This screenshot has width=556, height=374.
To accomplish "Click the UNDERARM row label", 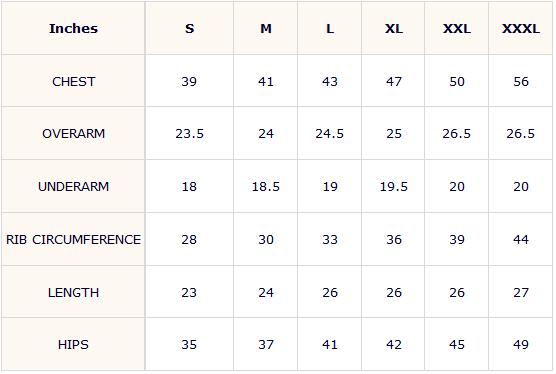I will click(x=73, y=186).
